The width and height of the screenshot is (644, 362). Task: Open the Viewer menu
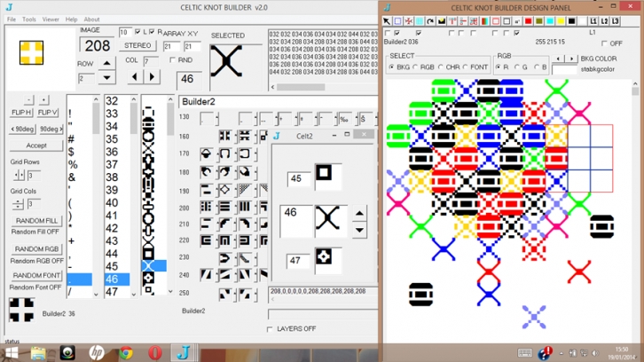(x=51, y=19)
